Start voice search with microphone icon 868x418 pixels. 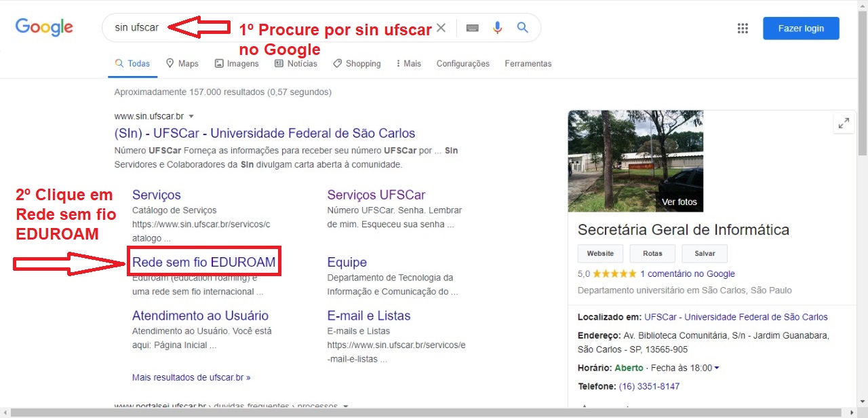(x=498, y=28)
